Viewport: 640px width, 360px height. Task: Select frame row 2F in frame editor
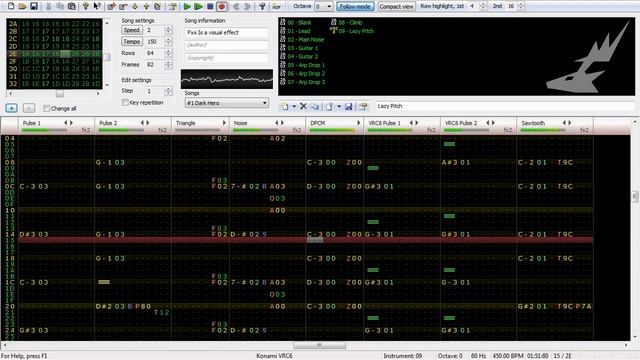pos(54,61)
